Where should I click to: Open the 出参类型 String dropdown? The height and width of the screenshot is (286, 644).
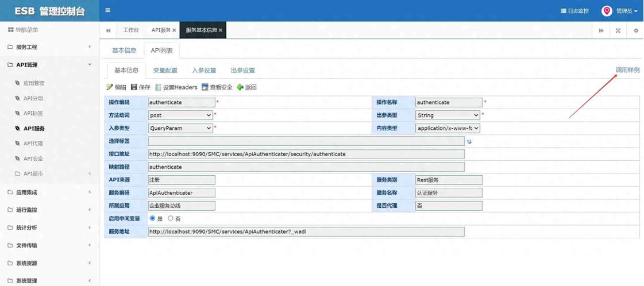pyautogui.click(x=448, y=115)
